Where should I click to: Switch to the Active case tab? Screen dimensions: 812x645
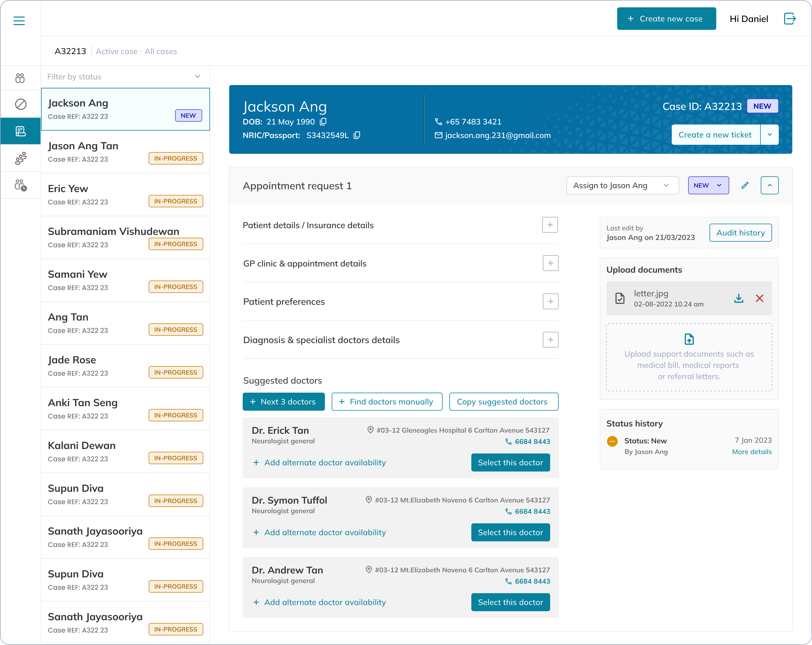pyautogui.click(x=116, y=51)
